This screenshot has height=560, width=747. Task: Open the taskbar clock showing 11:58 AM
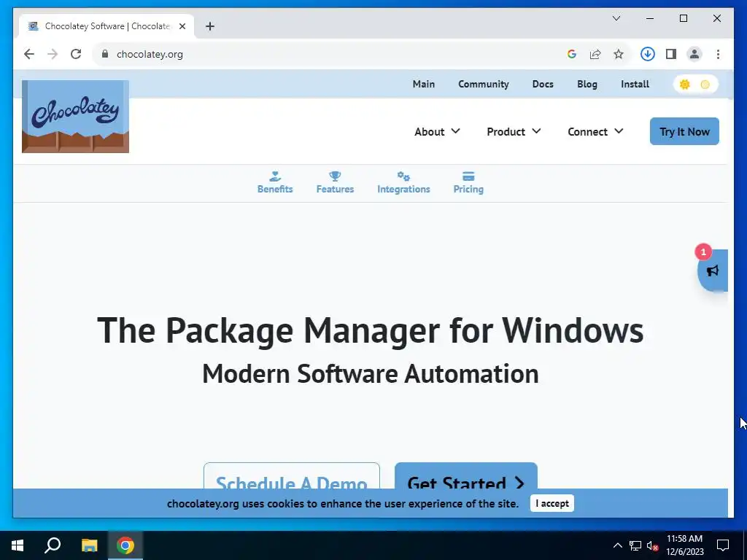(x=684, y=545)
